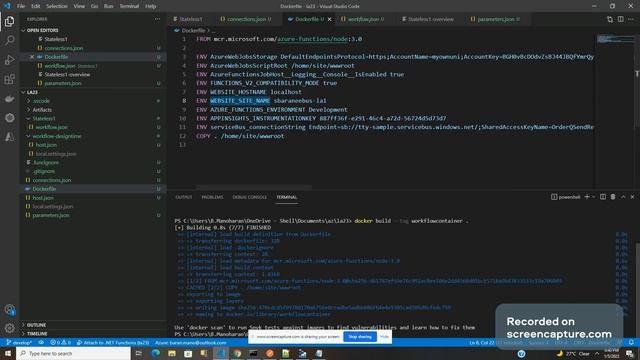Open the Manage gear icon
Viewport: 640px width, 360px height.
click(9, 328)
